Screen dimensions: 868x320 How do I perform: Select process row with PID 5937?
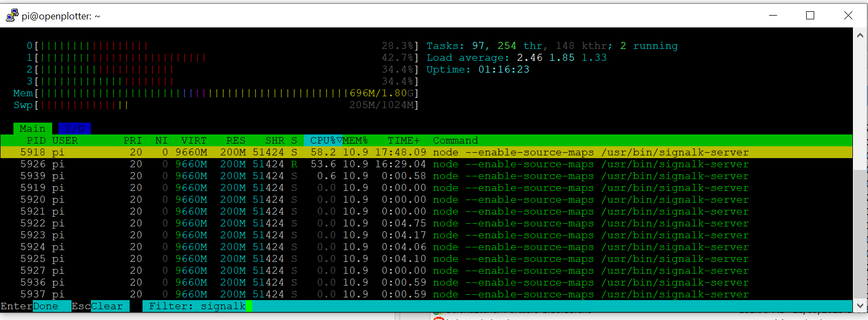(426, 294)
